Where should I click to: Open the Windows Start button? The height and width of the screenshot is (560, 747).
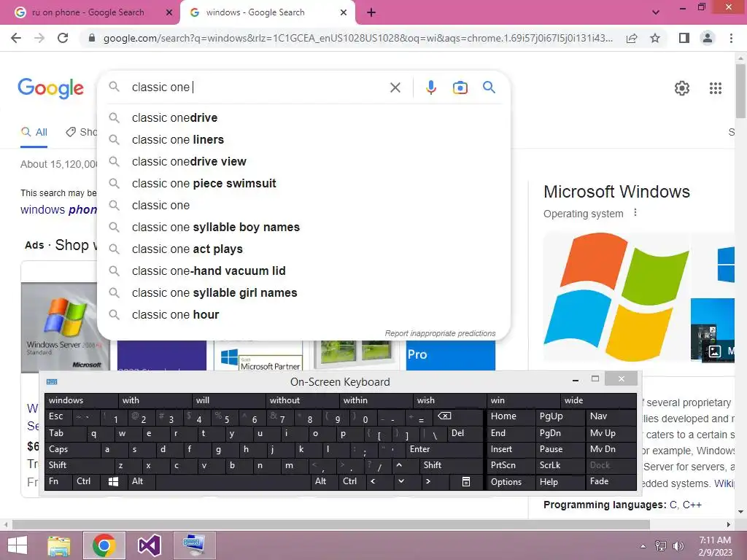18,545
